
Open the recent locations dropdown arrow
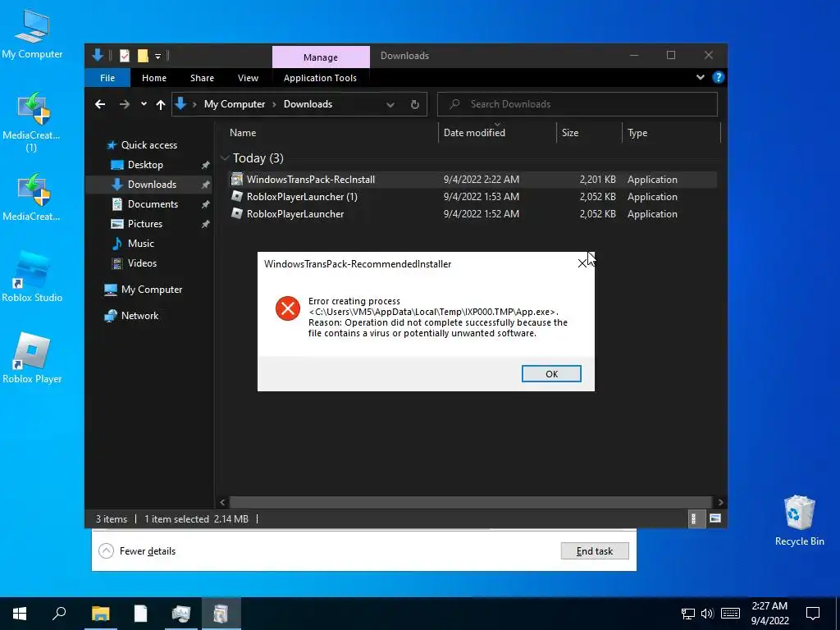(144, 104)
